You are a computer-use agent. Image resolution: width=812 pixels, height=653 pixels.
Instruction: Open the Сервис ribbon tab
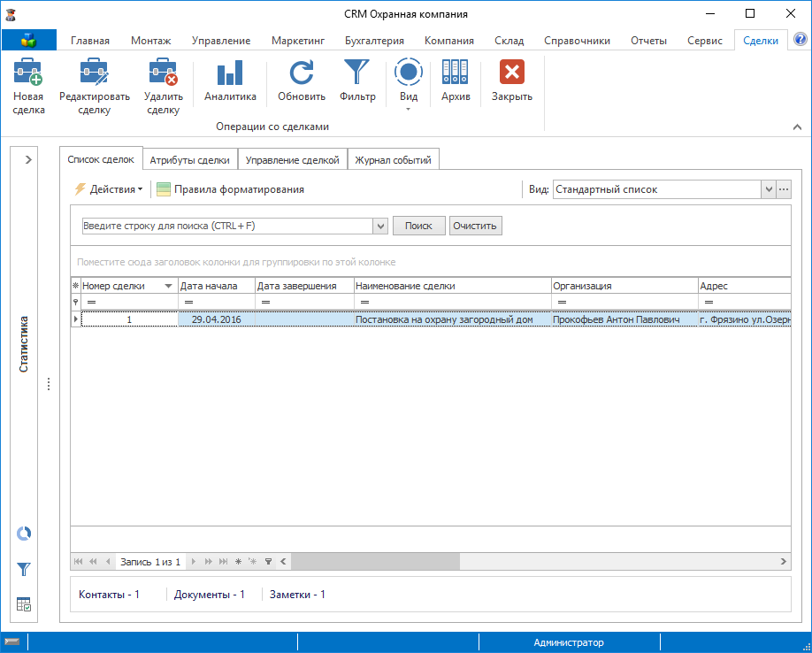705,41
